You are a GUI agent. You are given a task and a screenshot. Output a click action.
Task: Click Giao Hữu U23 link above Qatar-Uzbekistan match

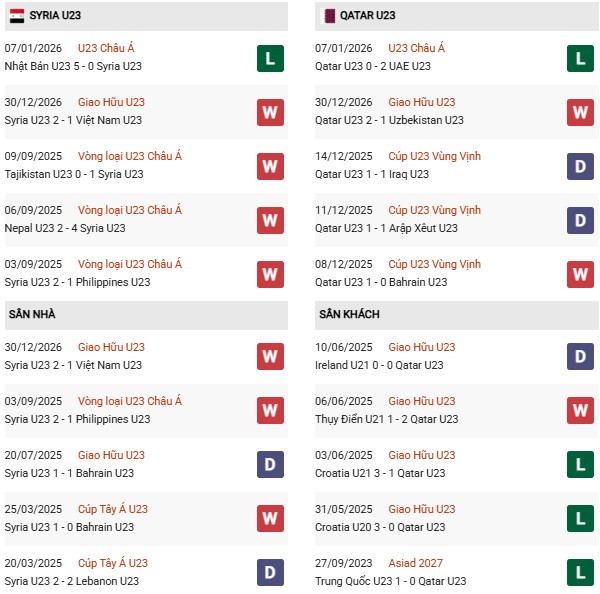click(421, 102)
